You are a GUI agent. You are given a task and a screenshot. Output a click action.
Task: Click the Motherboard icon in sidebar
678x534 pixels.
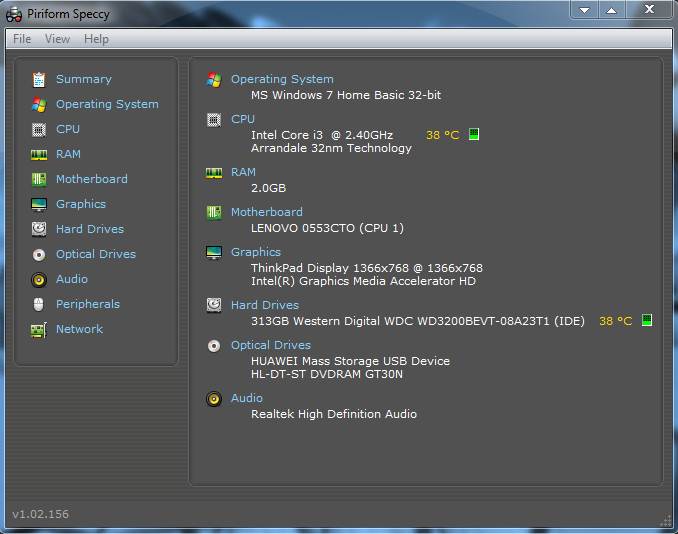(39, 179)
